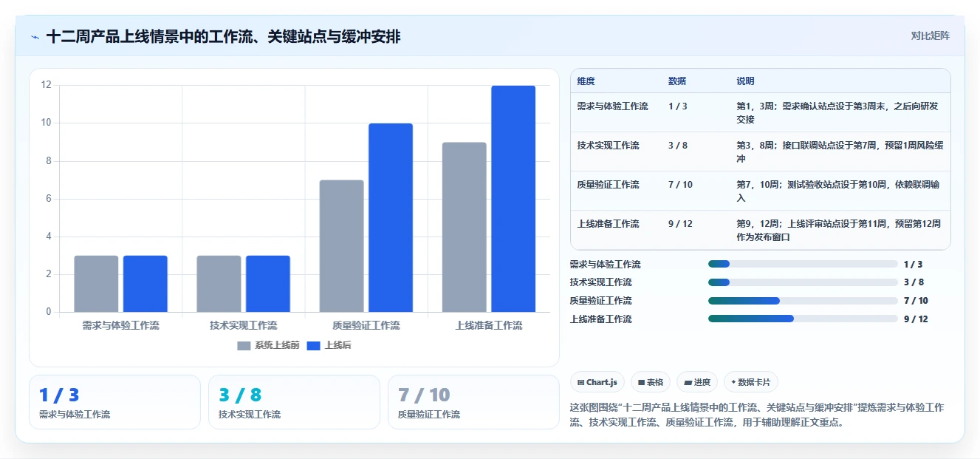The width and height of the screenshot is (980, 459).
Task: Click the blue 上线后 bar for 上线准备工作流
Action: point(513,199)
